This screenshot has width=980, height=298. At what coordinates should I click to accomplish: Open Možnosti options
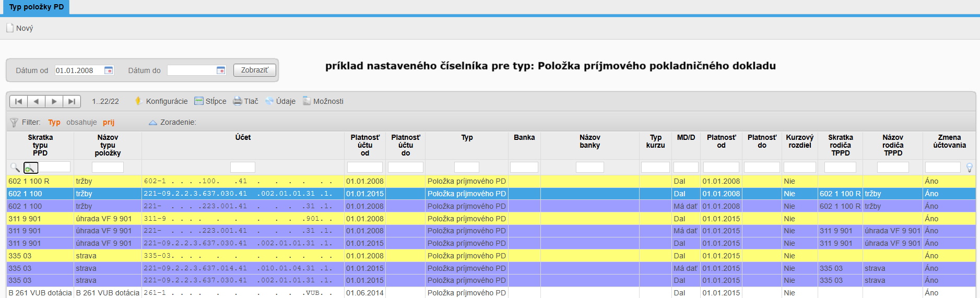pyautogui.click(x=323, y=101)
